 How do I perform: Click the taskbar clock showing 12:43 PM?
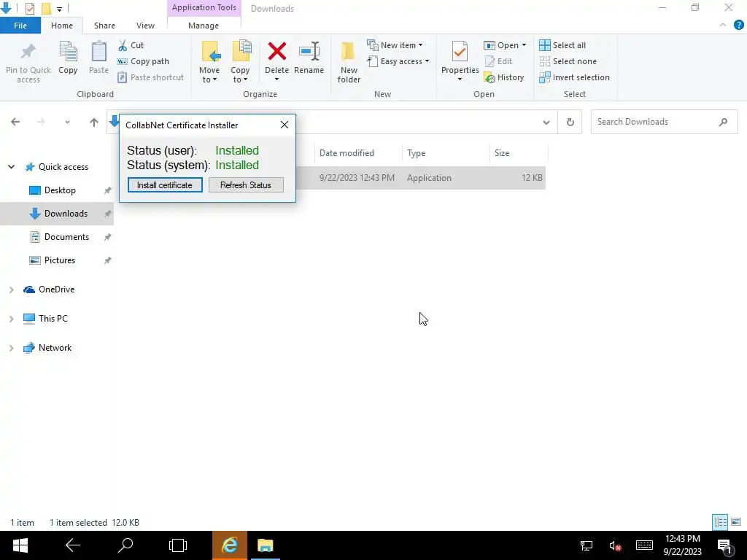pyautogui.click(x=683, y=545)
